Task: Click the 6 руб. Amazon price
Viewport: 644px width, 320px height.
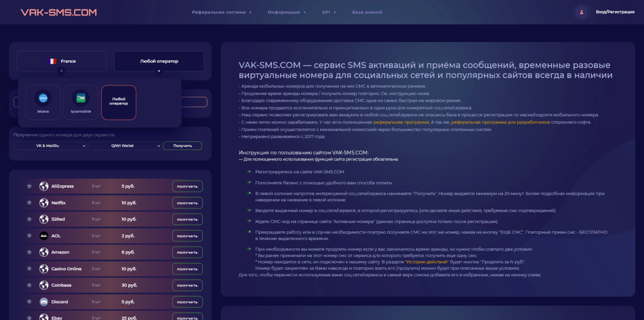Action: click(128, 252)
